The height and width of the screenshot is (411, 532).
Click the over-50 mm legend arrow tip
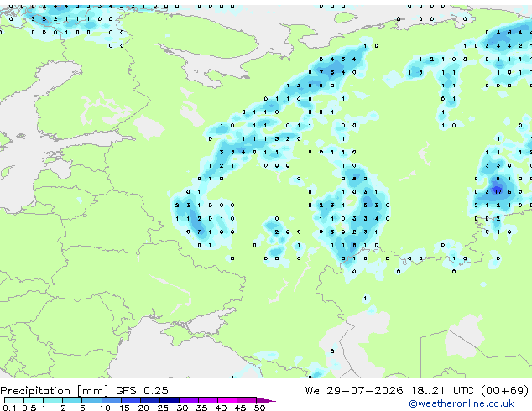point(266,400)
